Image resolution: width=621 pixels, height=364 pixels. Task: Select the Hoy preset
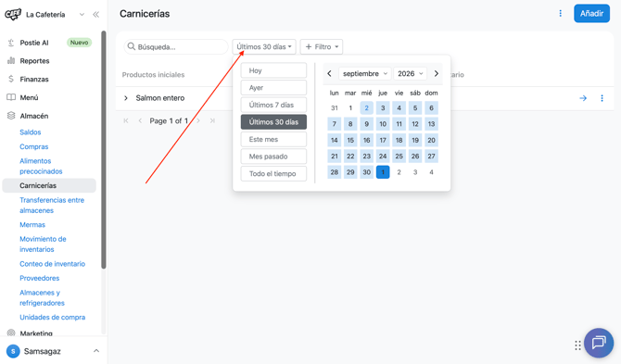273,70
